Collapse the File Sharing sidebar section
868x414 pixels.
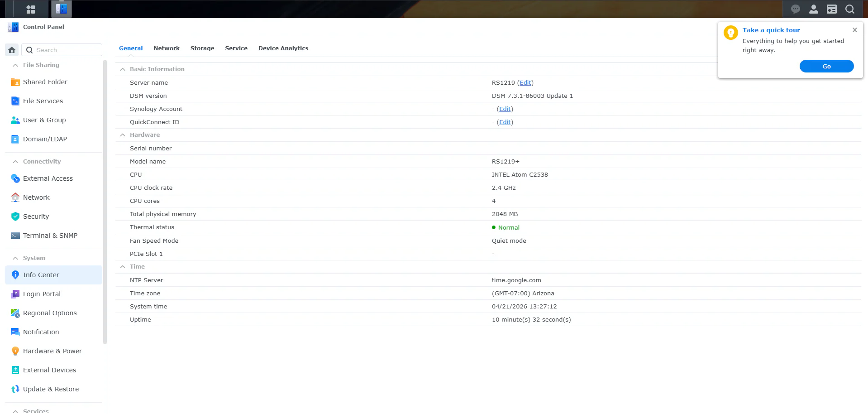15,65
